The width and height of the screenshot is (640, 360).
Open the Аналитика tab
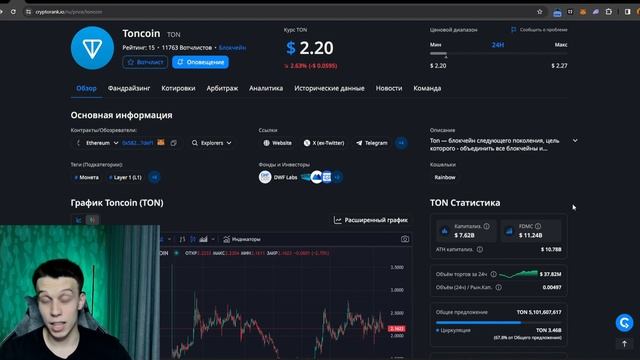[266, 88]
